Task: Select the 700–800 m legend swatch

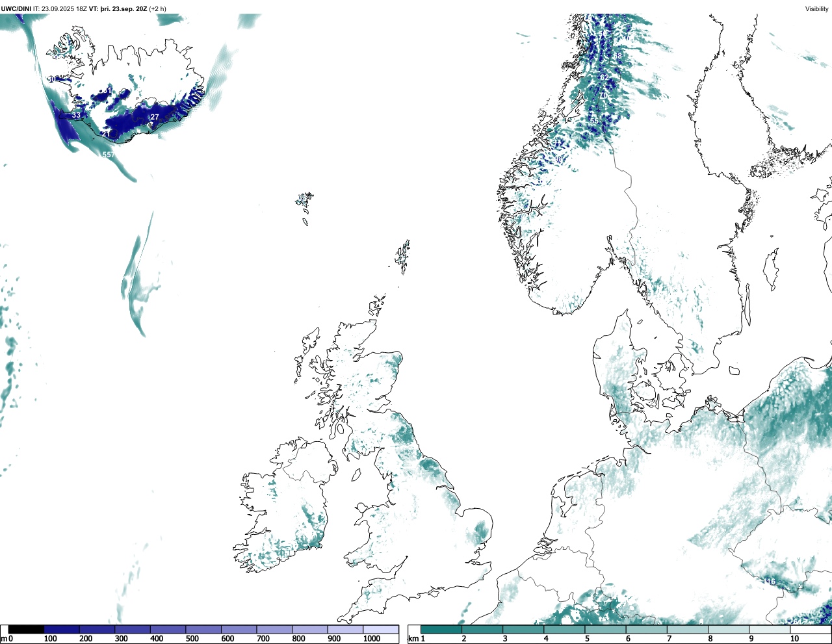Action: click(x=274, y=629)
